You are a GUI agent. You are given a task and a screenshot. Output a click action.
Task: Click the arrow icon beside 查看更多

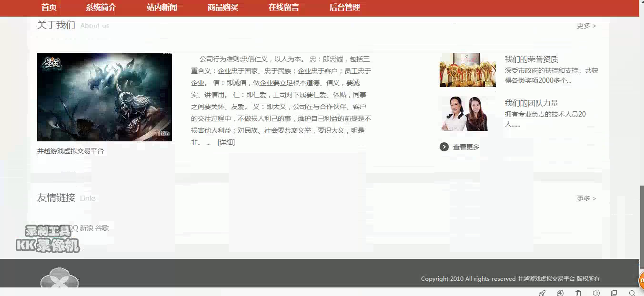[x=444, y=147]
